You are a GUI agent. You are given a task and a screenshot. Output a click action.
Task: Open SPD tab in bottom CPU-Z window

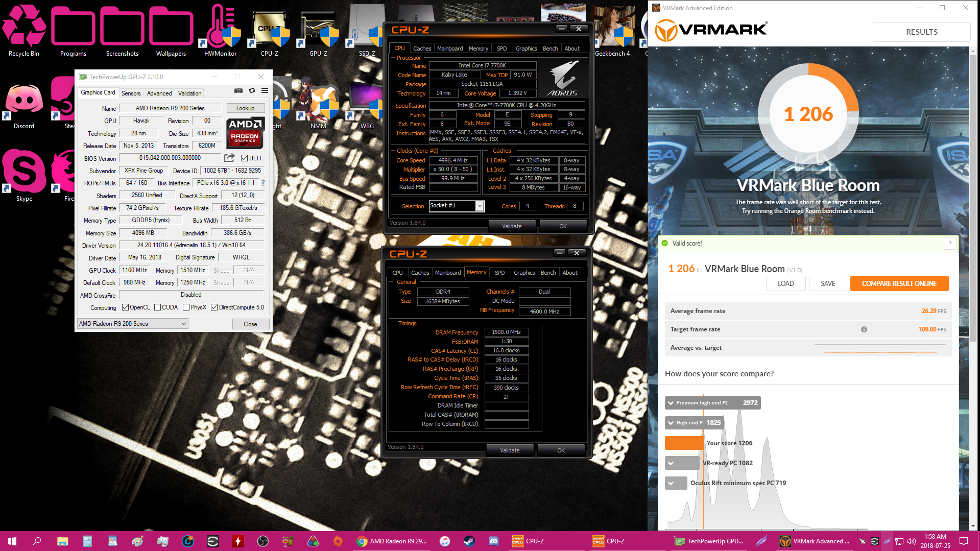point(499,273)
